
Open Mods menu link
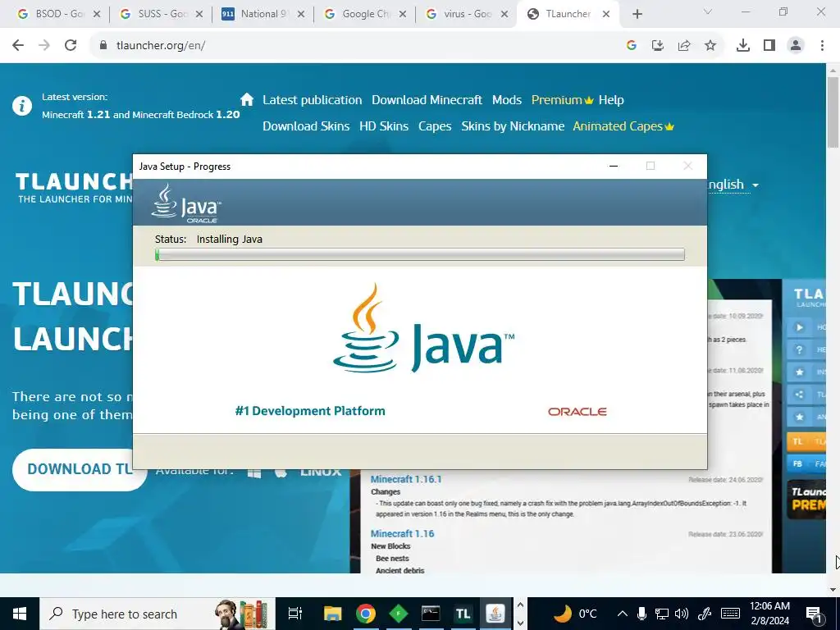coord(507,100)
